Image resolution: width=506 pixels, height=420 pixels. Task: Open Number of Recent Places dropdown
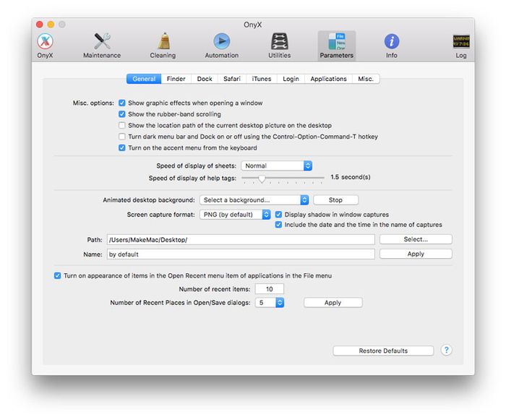click(270, 303)
